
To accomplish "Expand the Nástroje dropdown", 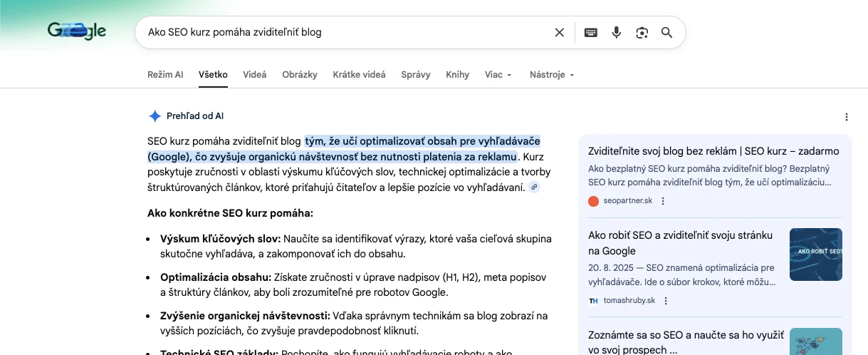I will click(552, 75).
